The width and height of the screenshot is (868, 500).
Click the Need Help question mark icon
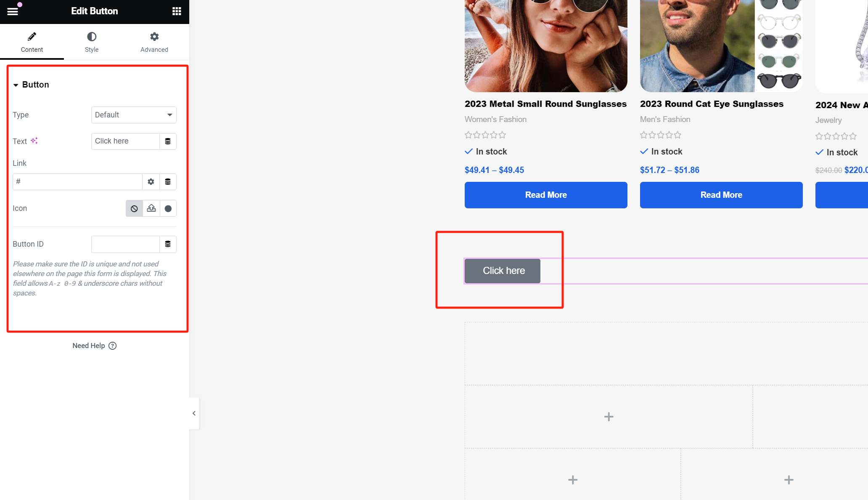112,346
